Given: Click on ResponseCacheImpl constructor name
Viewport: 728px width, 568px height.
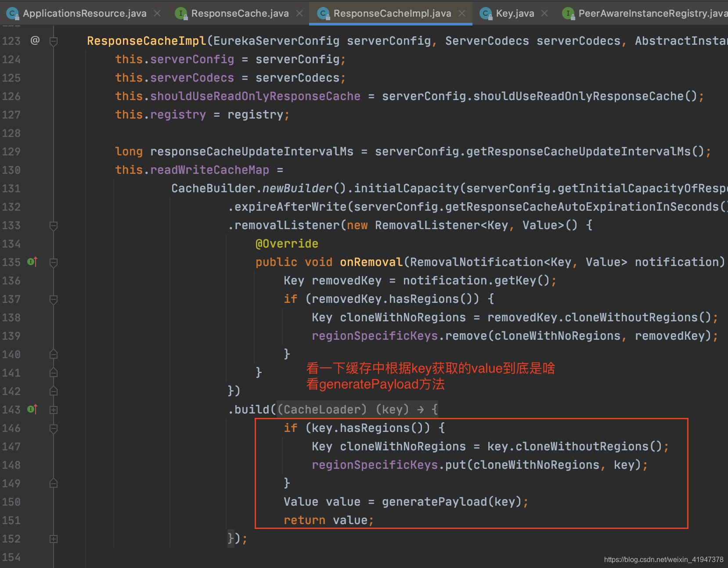Looking at the screenshot, I should tap(147, 41).
